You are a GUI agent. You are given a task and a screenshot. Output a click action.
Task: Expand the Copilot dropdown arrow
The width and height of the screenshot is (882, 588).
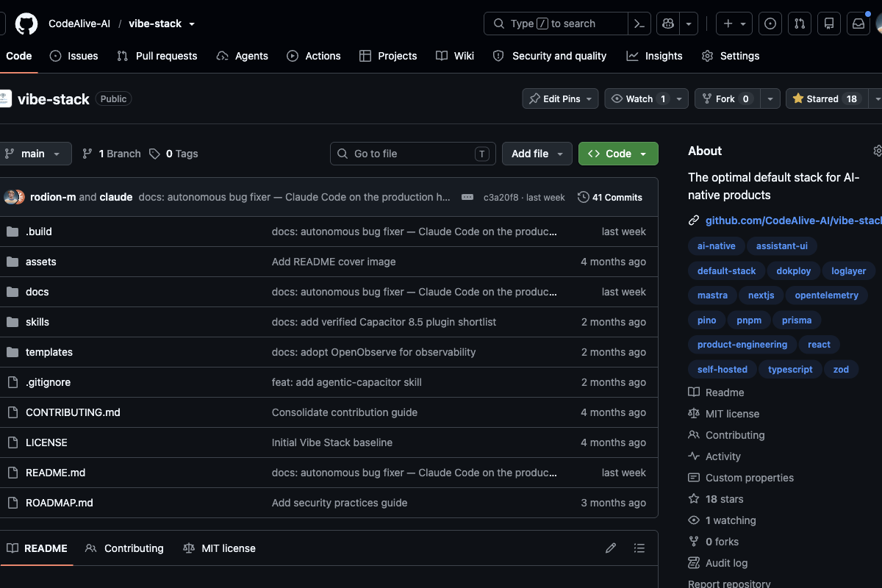coord(689,24)
